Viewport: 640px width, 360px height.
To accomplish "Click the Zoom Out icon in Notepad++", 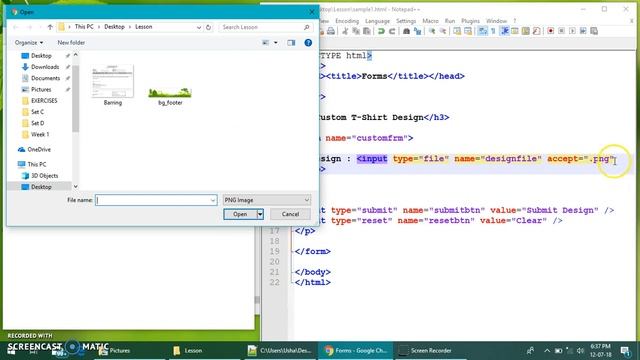I will [443, 31].
